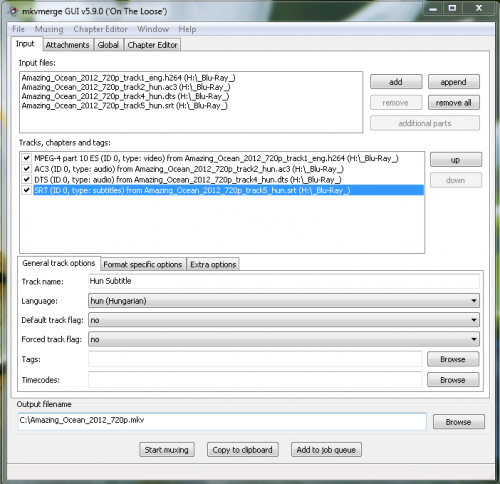The image size is (500, 484).
Task: Open the Language dropdown
Action: click(284, 301)
